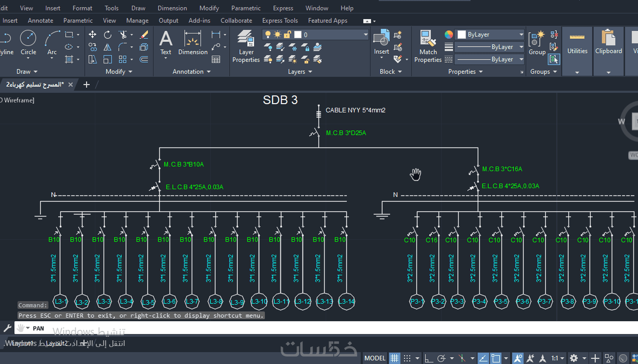
Task: Open the Format menu
Action: (x=82, y=8)
